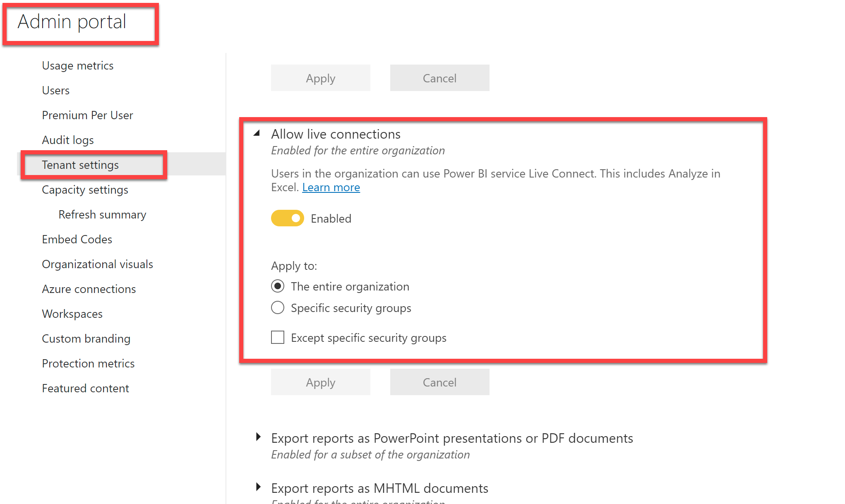Expand Export reports as MHTML documents section
Image resolution: width=845 pixels, height=504 pixels.
[259, 487]
